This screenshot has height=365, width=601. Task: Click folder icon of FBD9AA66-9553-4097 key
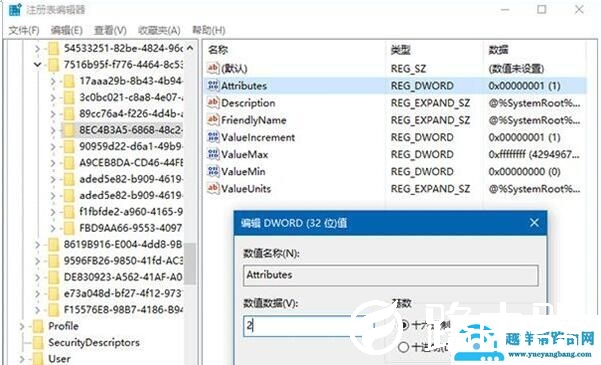pos(69,228)
